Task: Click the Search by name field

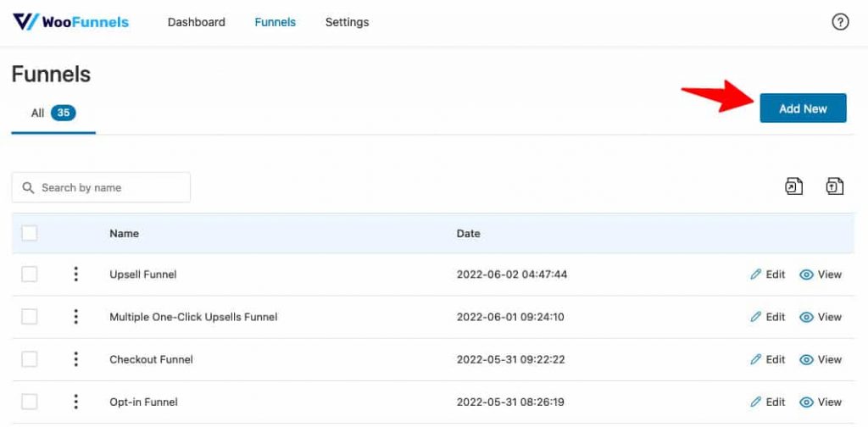Action: click(x=102, y=187)
